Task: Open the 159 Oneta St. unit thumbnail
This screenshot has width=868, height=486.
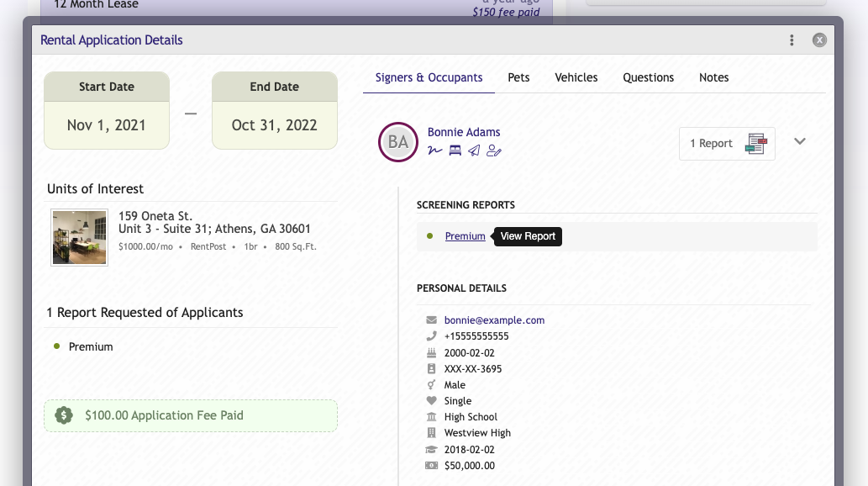Action: [79, 237]
